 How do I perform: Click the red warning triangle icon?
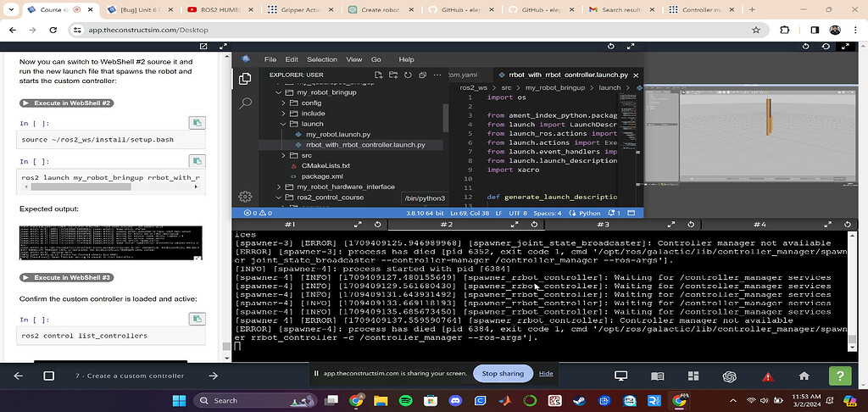click(768, 376)
